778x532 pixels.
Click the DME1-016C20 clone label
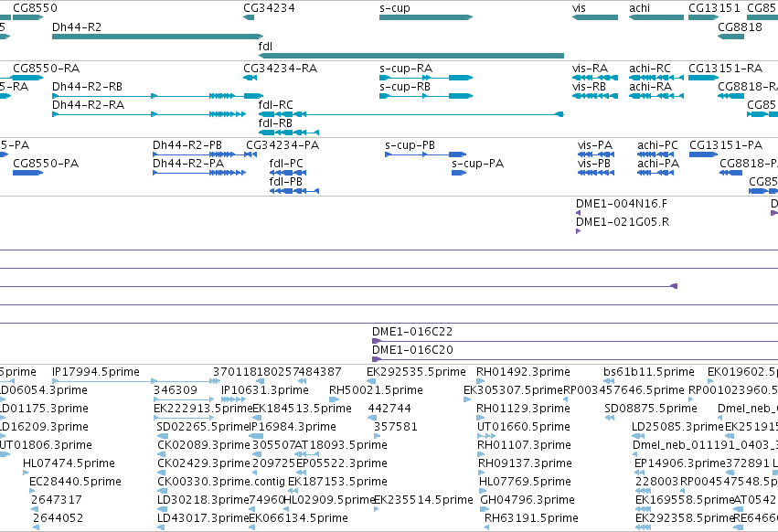tap(413, 350)
